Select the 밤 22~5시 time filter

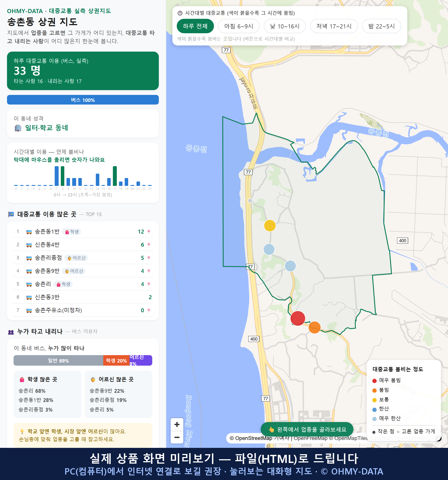point(381,26)
